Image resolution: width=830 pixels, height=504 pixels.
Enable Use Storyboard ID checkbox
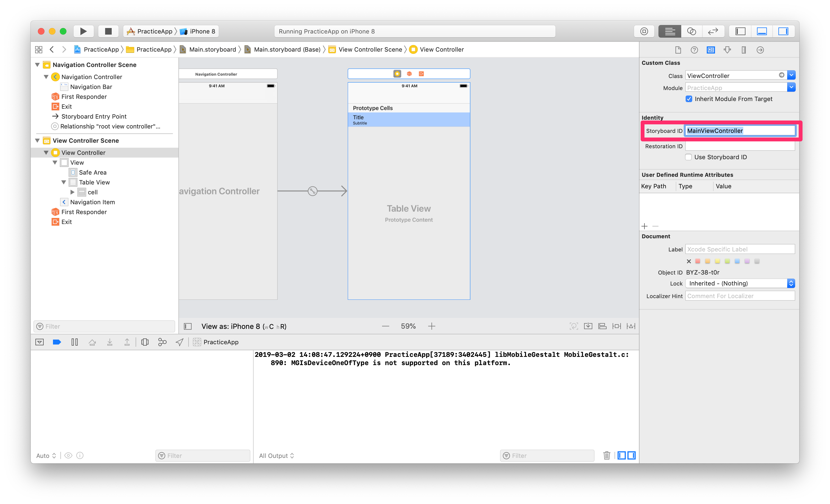point(689,157)
